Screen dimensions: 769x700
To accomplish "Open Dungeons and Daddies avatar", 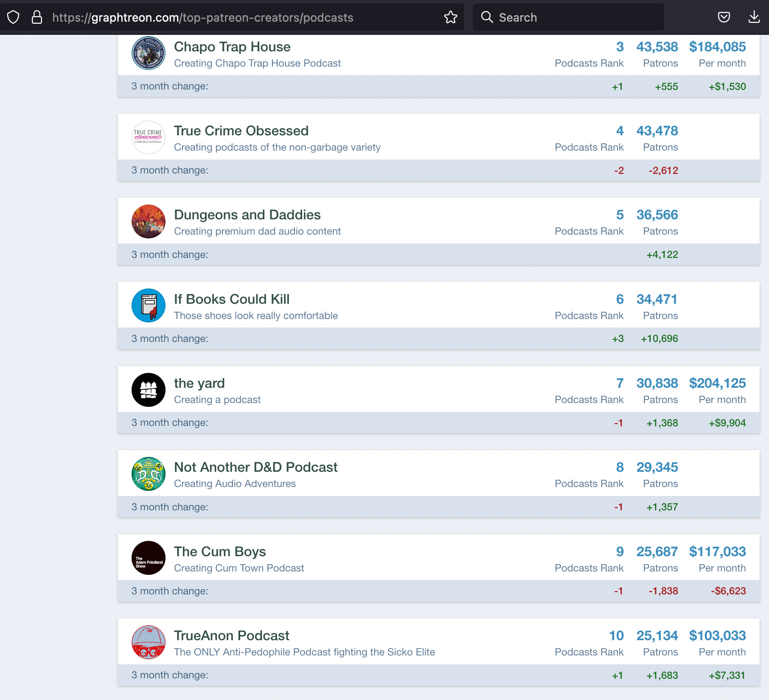I will click(x=148, y=221).
